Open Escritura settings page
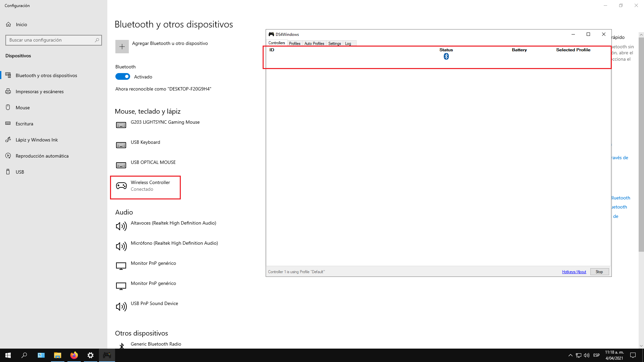This screenshot has width=644, height=362. click(x=54, y=124)
